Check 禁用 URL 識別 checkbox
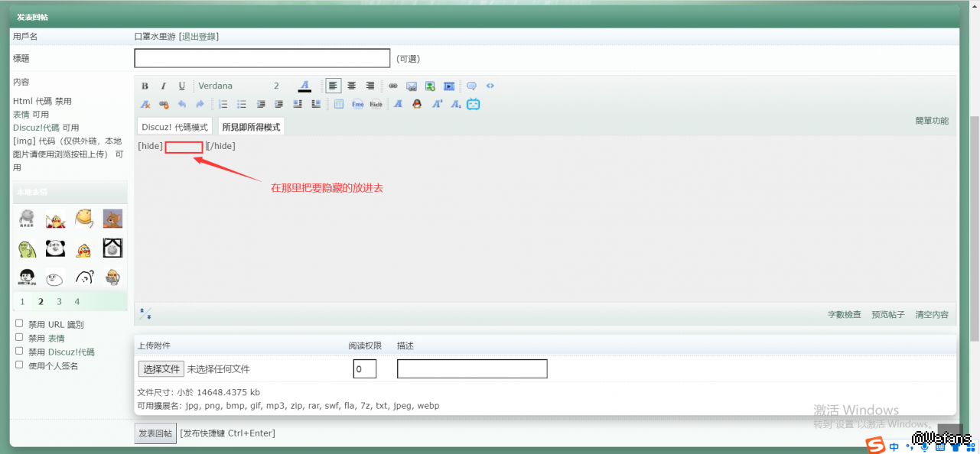 point(19,323)
